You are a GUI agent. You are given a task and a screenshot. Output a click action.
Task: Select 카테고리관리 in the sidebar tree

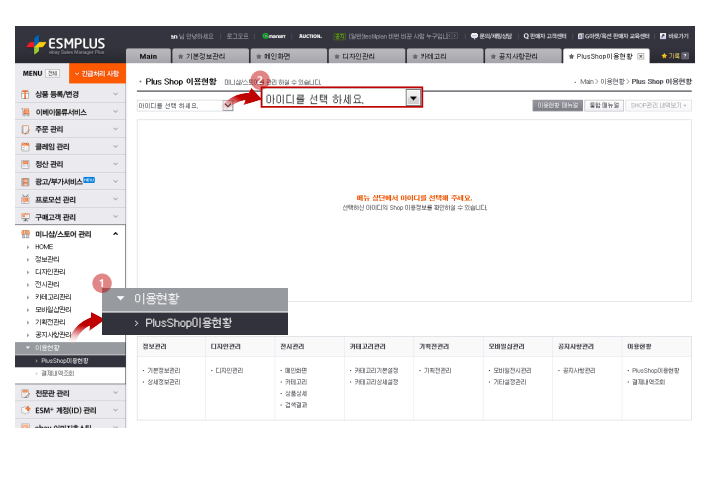(x=53, y=297)
